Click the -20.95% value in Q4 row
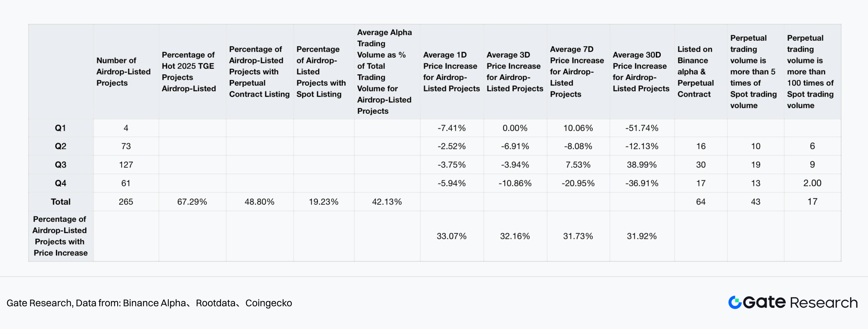This screenshot has width=868, height=329. click(578, 183)
